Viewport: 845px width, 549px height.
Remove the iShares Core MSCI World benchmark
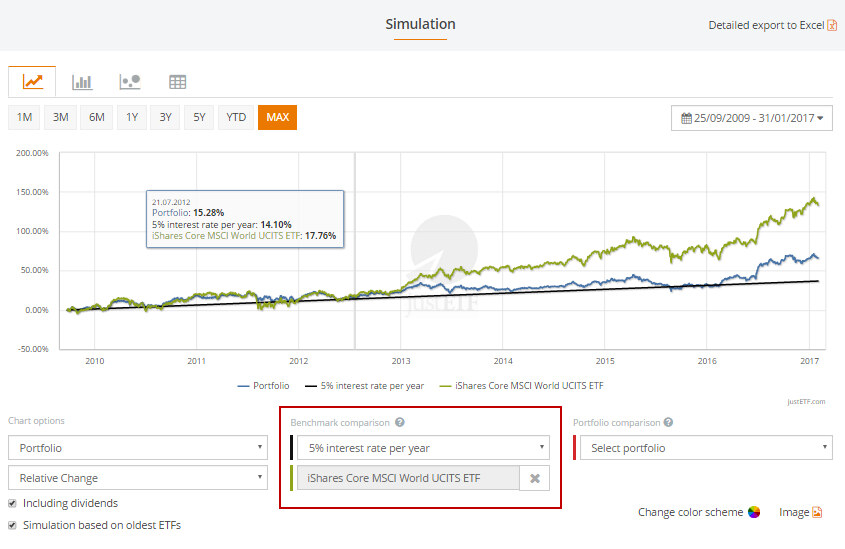click(534, 479)
